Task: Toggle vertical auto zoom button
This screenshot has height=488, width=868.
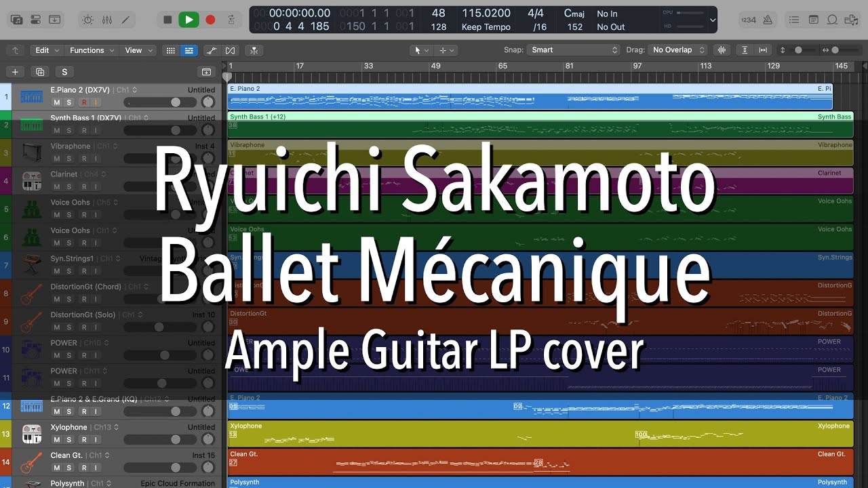Action: pos(745,50)
